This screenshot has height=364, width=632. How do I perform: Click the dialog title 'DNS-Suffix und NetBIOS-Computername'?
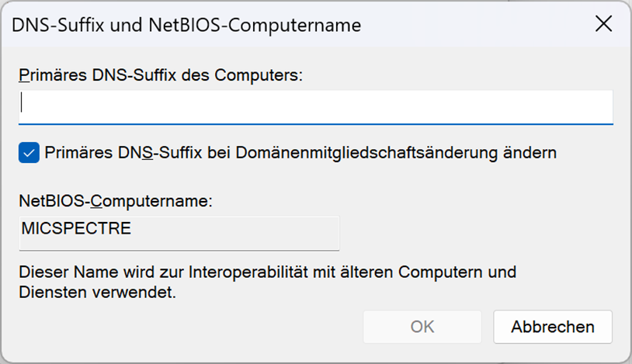186,25
